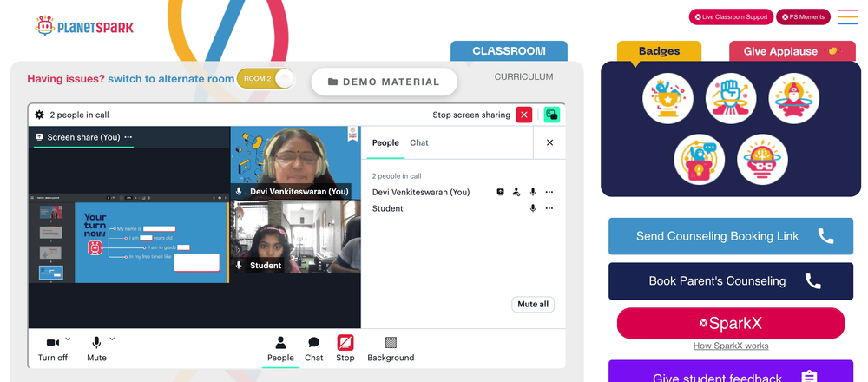
Task: Open the How SparkX works link
Action: 731,346
